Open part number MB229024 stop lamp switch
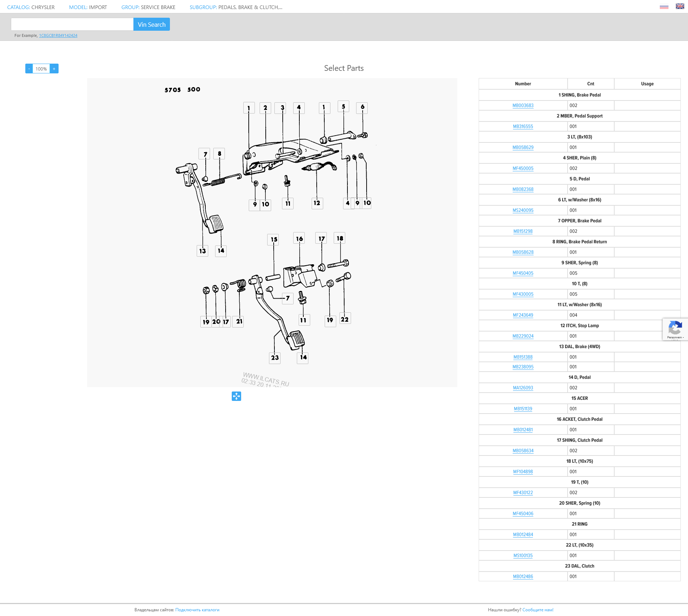Screen dimensions: 688x616 click(523, 336)
